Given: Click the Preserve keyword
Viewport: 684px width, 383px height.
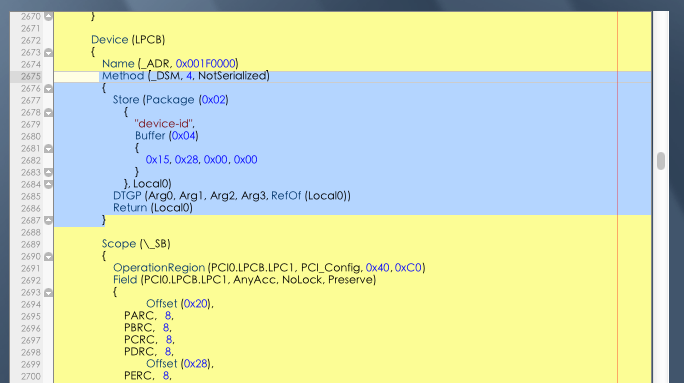Looking at the screenshot, I should 350,280.
